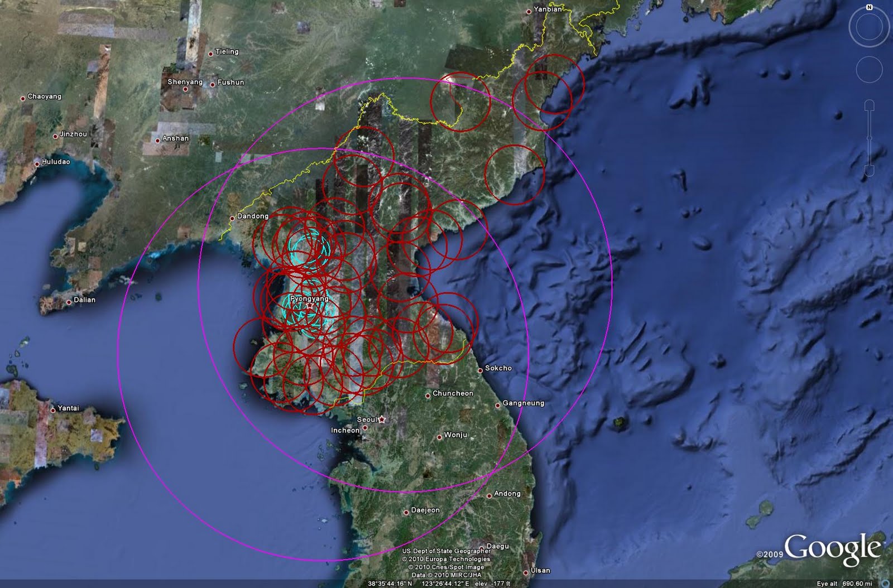The image size is (893, 588).
Task: Click the Dandong city placemark dot
Action: tap(232, 218)
